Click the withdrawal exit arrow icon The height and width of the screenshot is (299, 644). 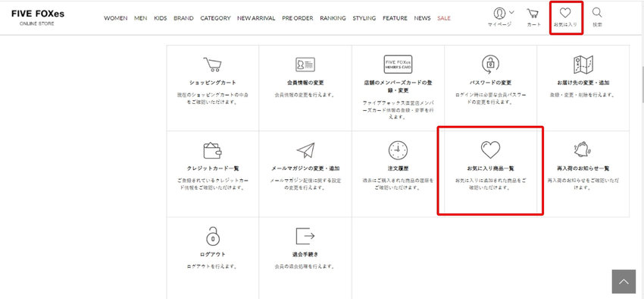coord(305,236)
